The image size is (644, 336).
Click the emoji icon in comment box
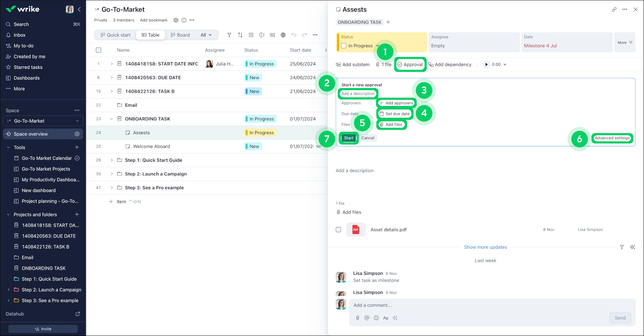pyautogui.click(x=376, y=318)
